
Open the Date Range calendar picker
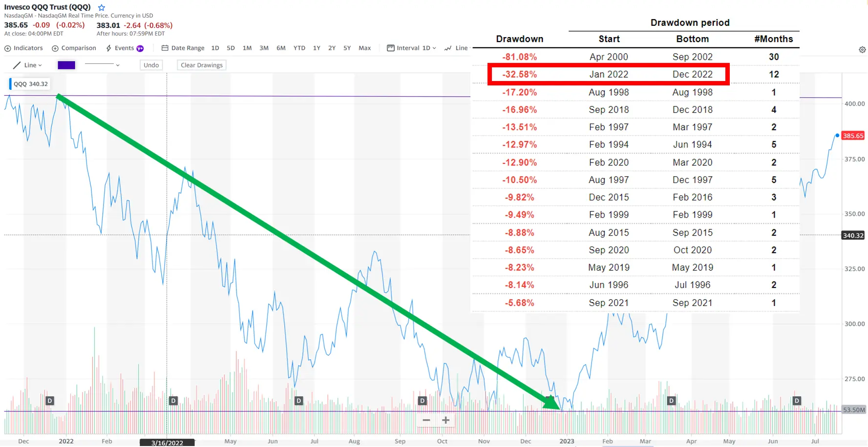coord(183,48)
